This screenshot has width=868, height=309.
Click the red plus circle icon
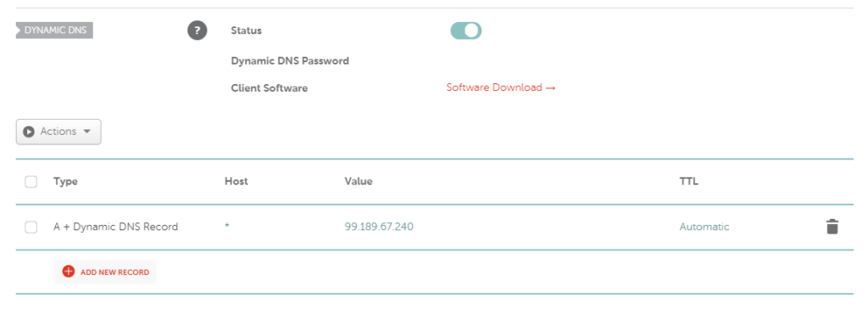click(x=68, y=272)
